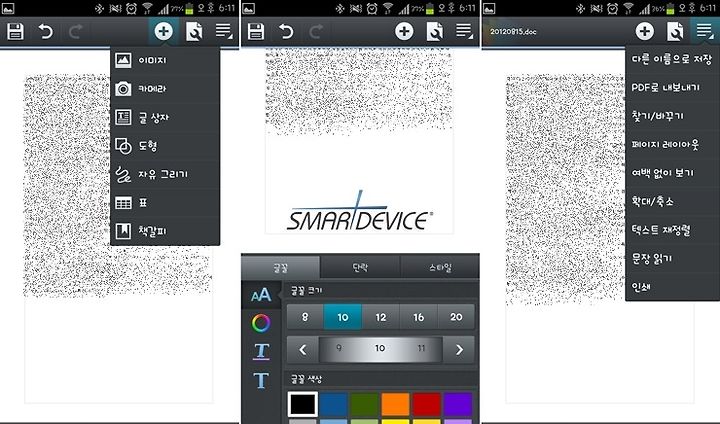The image size is (720, 424).
Task: Open 페이지 레이아웃 page layout
Action: coord(673,144)
